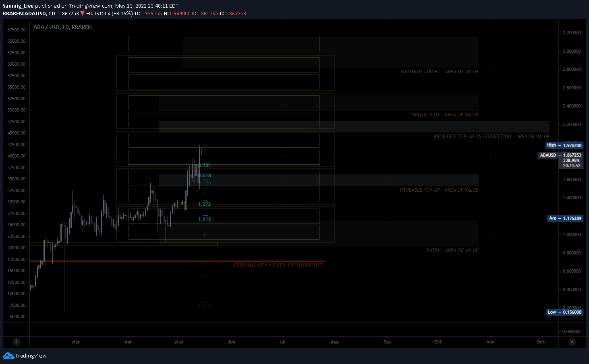Click the open value O:1.929755
589x364 pixels.
click(148, 13)
